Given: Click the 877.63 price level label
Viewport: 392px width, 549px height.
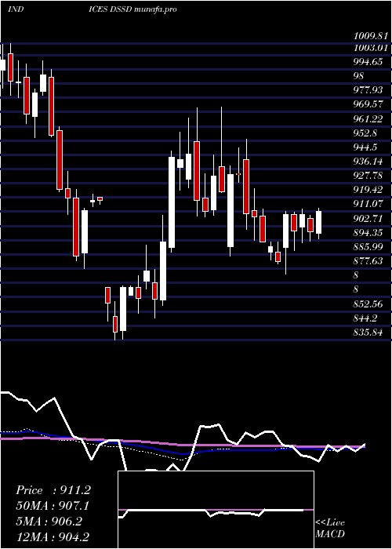Looking at the screenshot, I should tap(368, 261).
